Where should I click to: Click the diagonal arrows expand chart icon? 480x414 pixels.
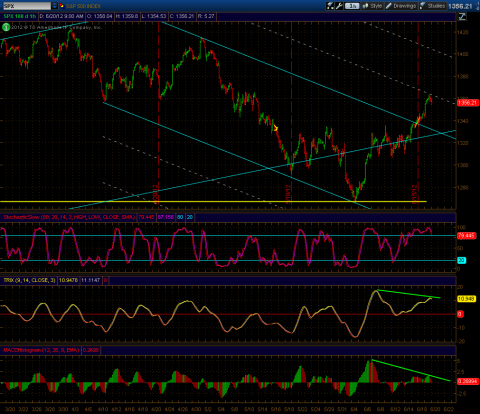(462, 16)
